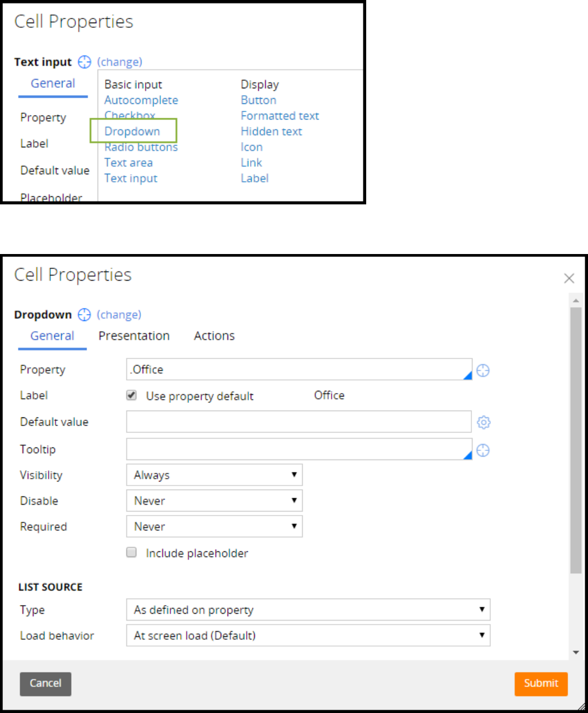Choose Dropdown control type link
Image resolution: width=588 pixels, height=713 pixels.
[132, 132]
